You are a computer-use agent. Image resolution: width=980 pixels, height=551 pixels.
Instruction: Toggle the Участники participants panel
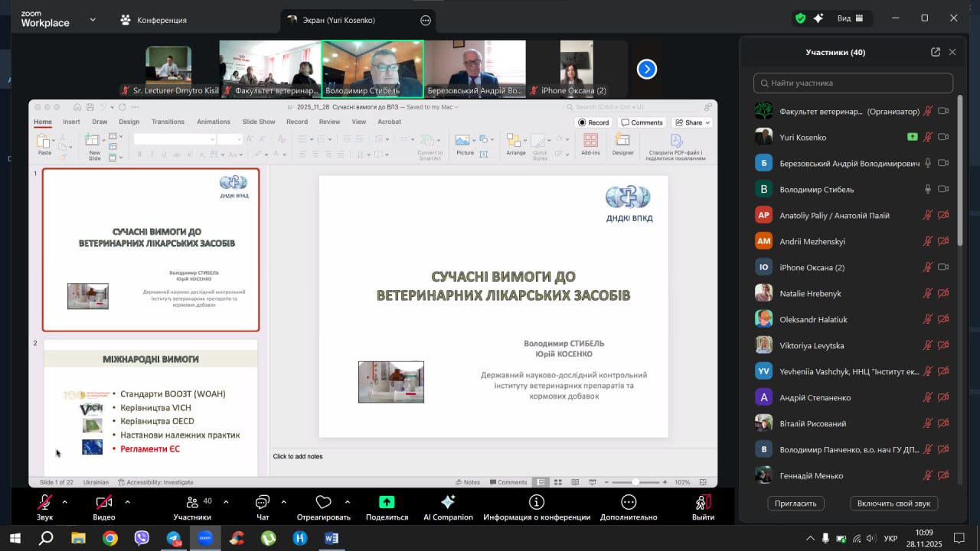tap(192, 503)
